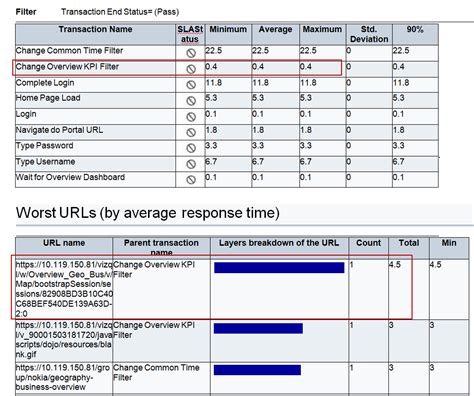
Task: Select the Type Username transaction name
Action: pos(45,162)
